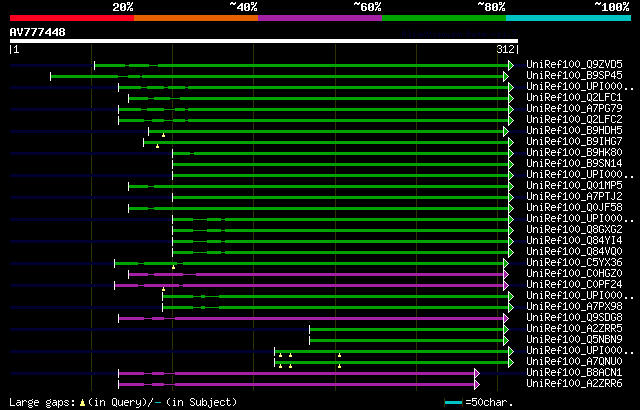
Task: Select the UniRef100_B8ACN1 label
Action: coord(574,373)
